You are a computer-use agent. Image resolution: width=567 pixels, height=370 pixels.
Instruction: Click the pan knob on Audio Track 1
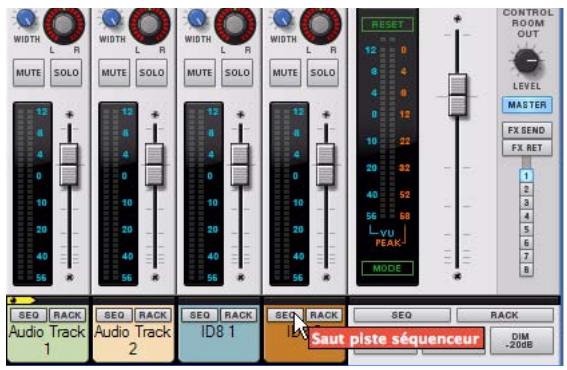[x=64, y=24]
